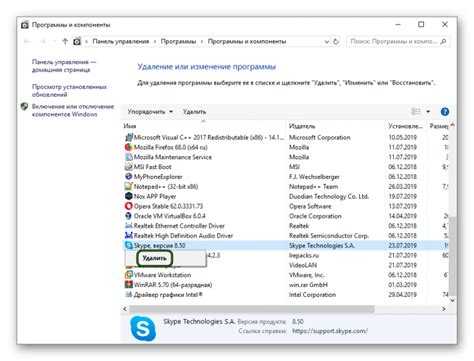The height and width of the screenshot is (361, 474).
Task: Click the Программы и компоненты breadcrumb
Action: point(247,41)
